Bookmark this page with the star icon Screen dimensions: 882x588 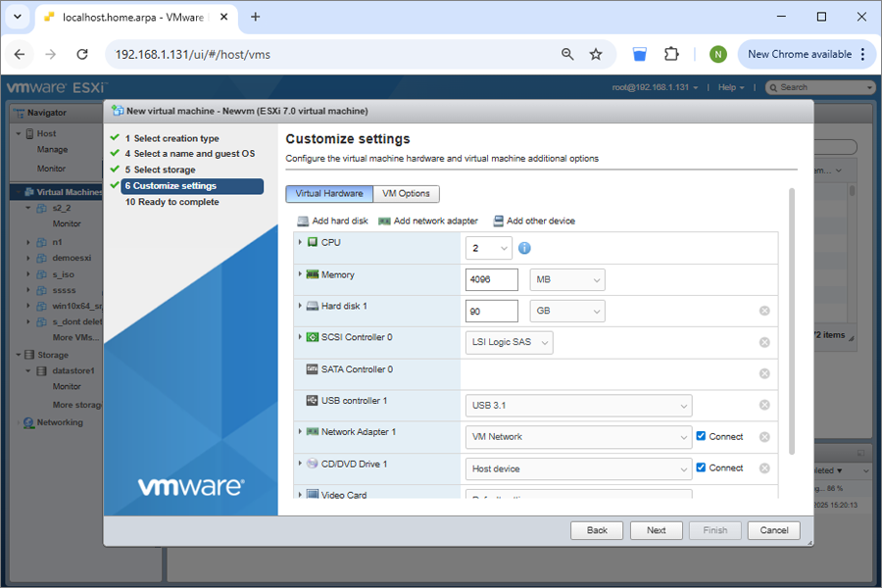[596, 54]
